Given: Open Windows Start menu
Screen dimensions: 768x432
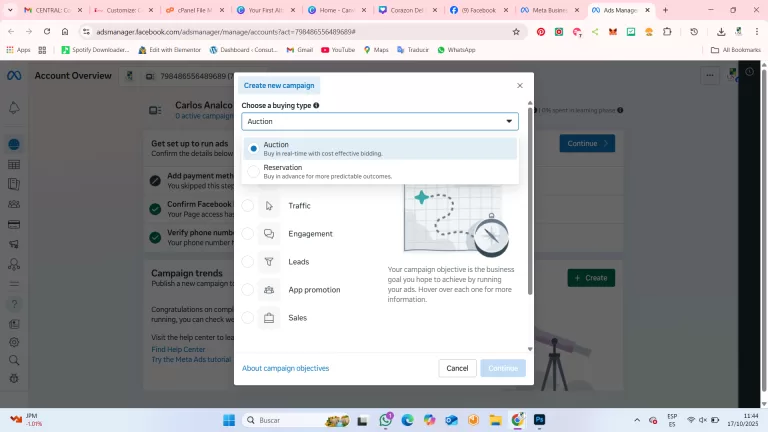Looking at the screenshot, I should pyautogui.click(x=229, y=420).
